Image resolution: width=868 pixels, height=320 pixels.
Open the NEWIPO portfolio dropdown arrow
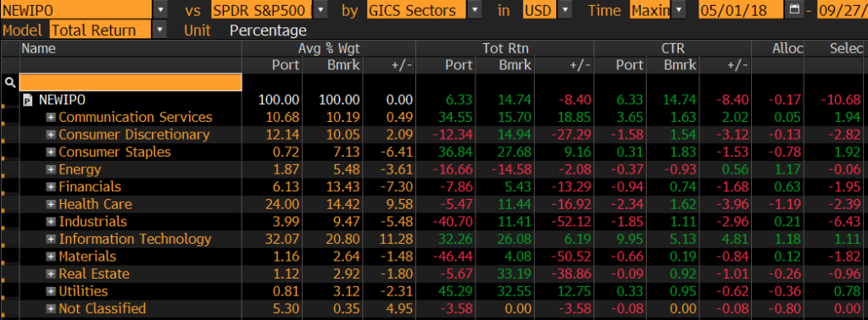click(x=160, y=9)
